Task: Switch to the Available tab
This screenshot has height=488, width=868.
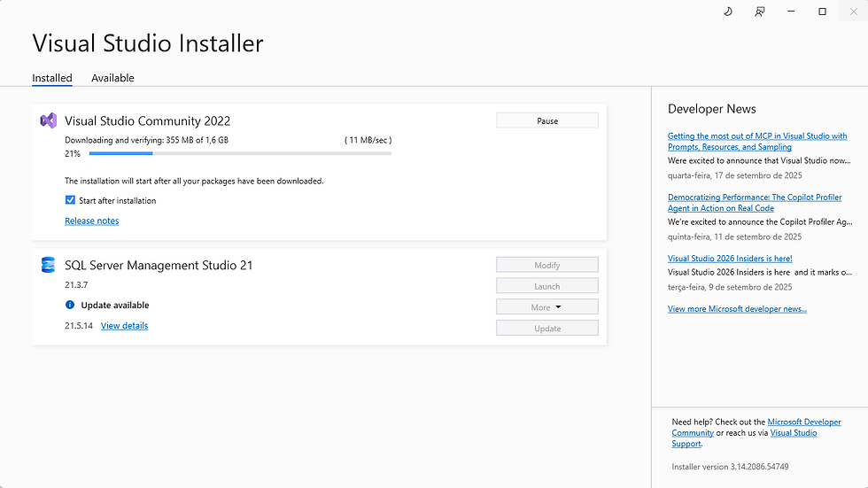Action: [112, 78]
